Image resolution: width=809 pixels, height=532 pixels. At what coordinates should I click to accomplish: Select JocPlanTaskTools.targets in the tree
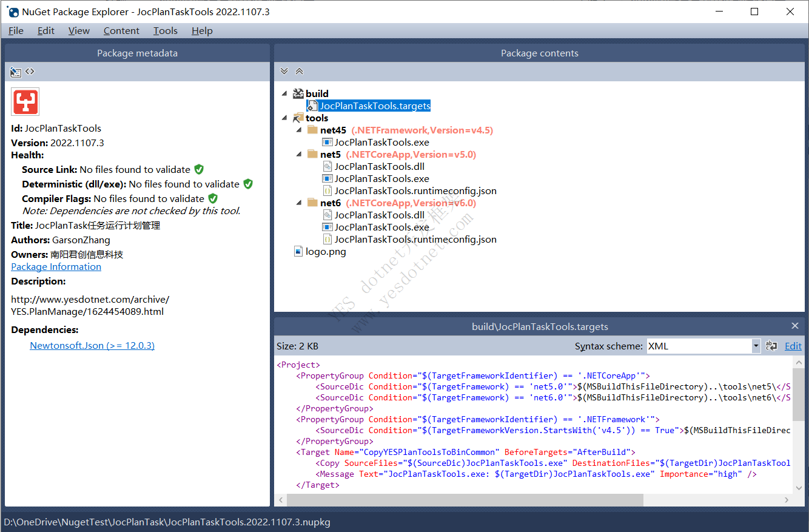pos(375,106)
